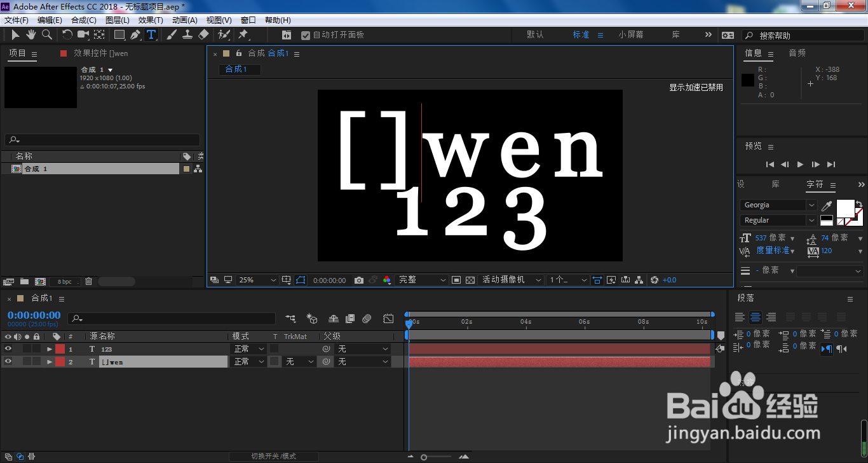This screenshot has height=463, width=868.
Task: Select the Rectangle shape tool
Action: [119, 35]
